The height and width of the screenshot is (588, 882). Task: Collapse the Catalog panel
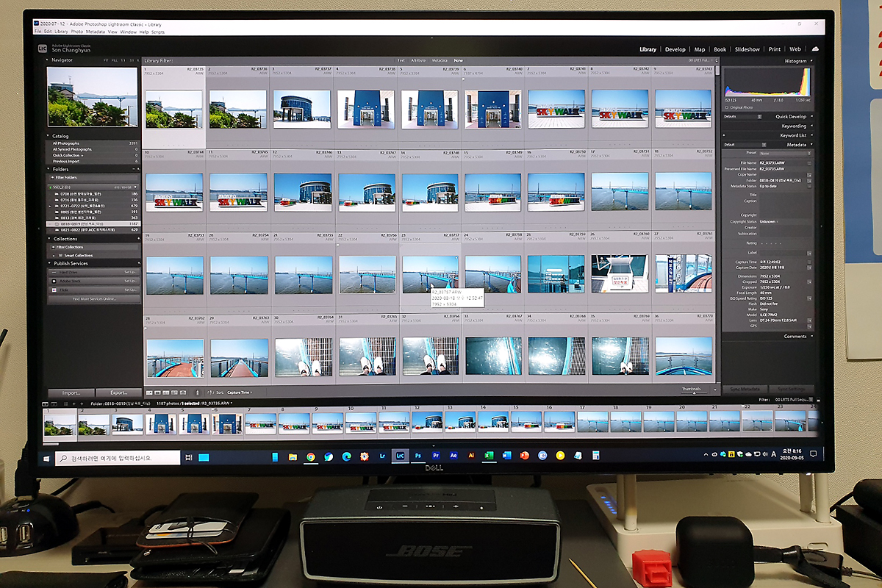tap(49, 136)
